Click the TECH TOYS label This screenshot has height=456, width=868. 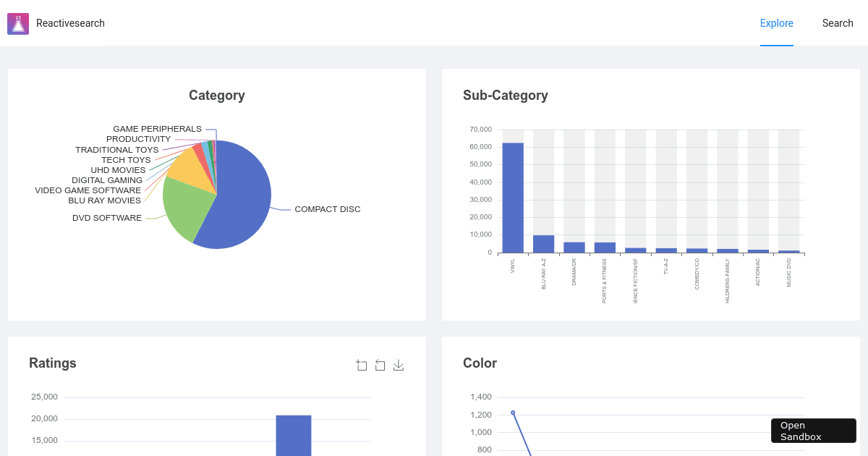[x=125, y=159]
